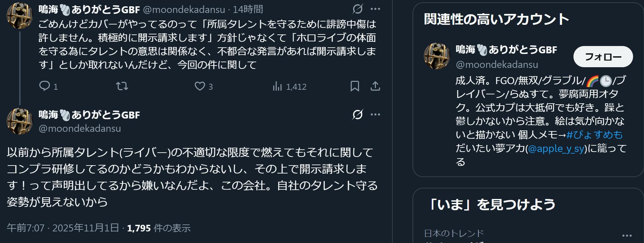
Task: Click avatar in relevant accounts panel
Action: [x=437, y=56]
